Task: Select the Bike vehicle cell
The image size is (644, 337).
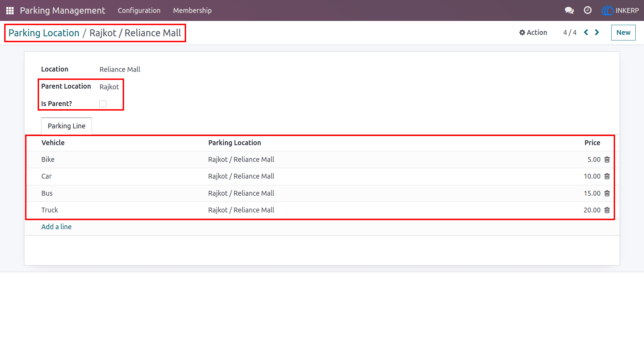Action: [x=48, y=159]
